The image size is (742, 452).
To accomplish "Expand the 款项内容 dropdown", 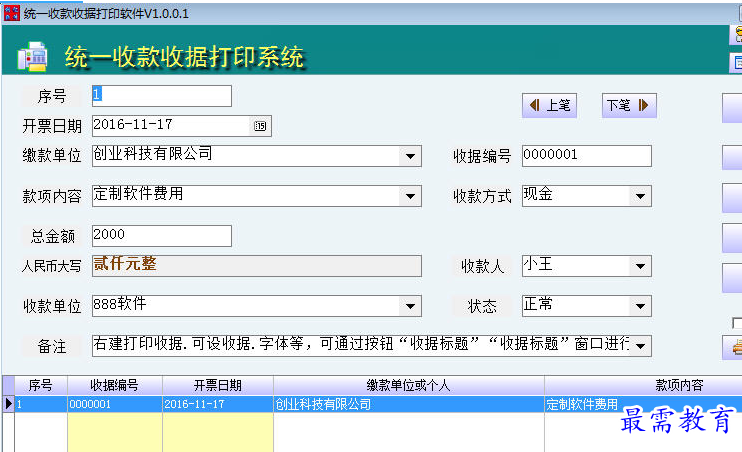I will [410, 196].
